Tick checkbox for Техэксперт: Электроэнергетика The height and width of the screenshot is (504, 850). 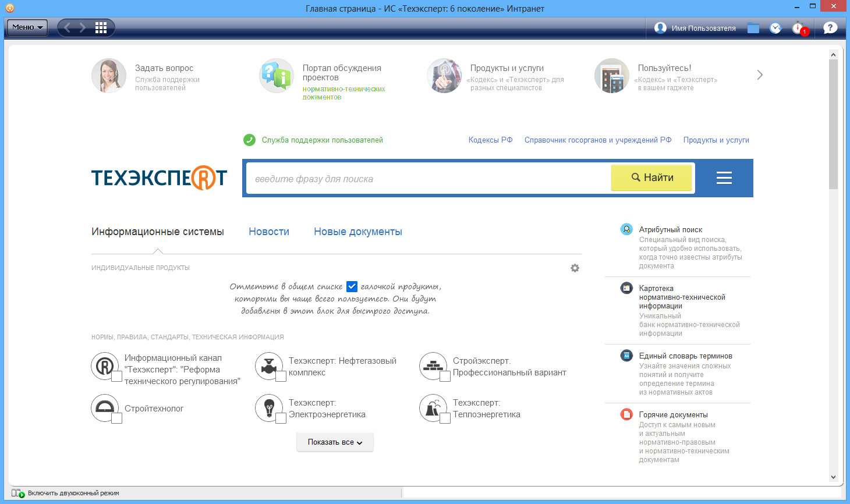[x=281, y=418]
